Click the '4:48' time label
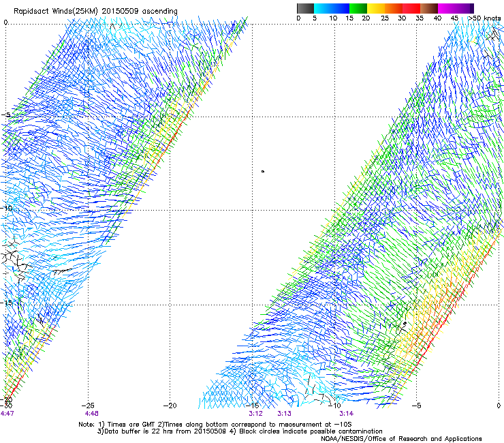Viewport: 504px width, 443px height. [x=92, y=414]
